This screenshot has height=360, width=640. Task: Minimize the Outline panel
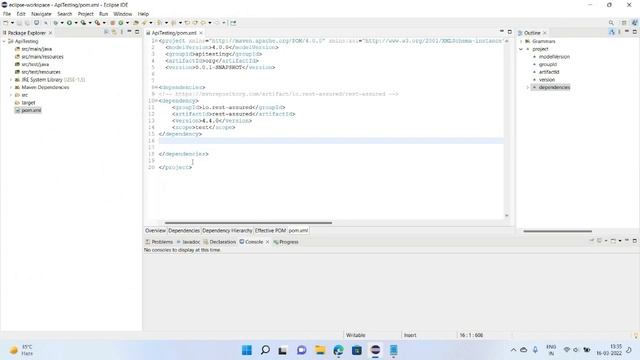[x=627, y=31]
